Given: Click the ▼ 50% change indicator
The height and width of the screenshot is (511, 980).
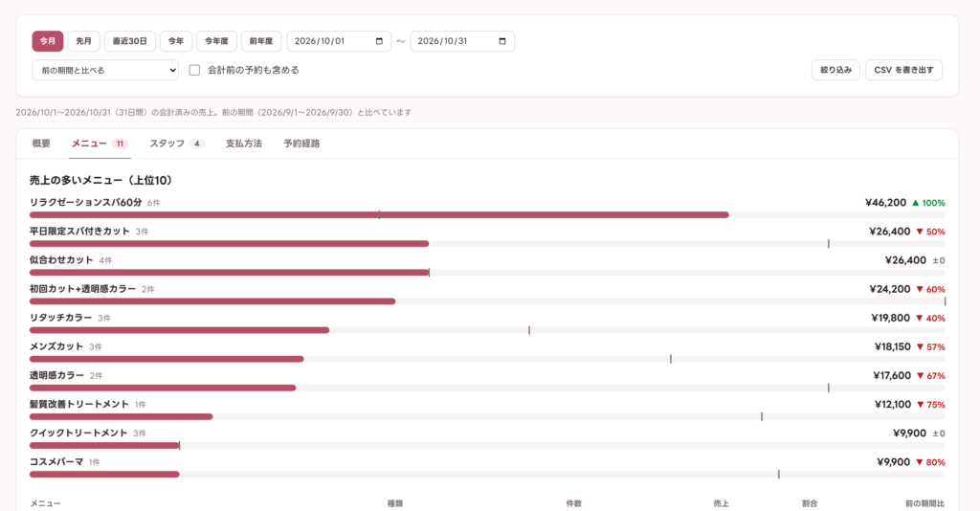Looking at the screenshot, I should click(930, 232).
